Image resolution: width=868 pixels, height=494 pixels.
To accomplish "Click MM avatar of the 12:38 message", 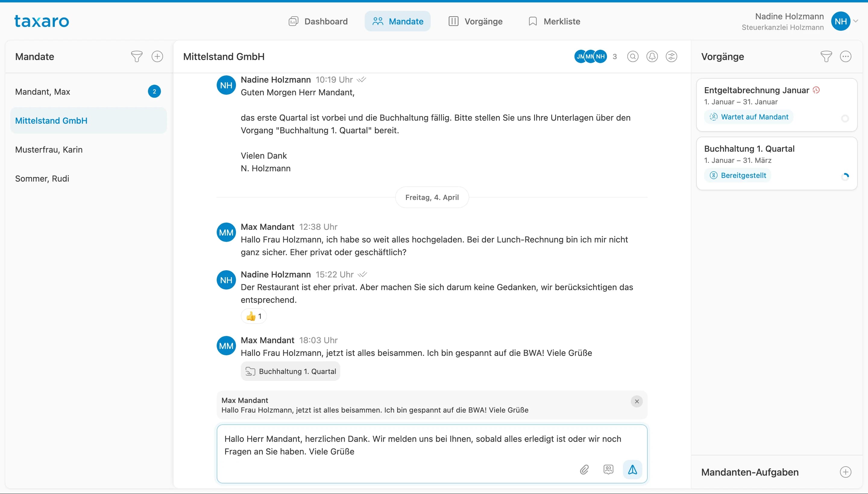I will (x=226, y=233).
